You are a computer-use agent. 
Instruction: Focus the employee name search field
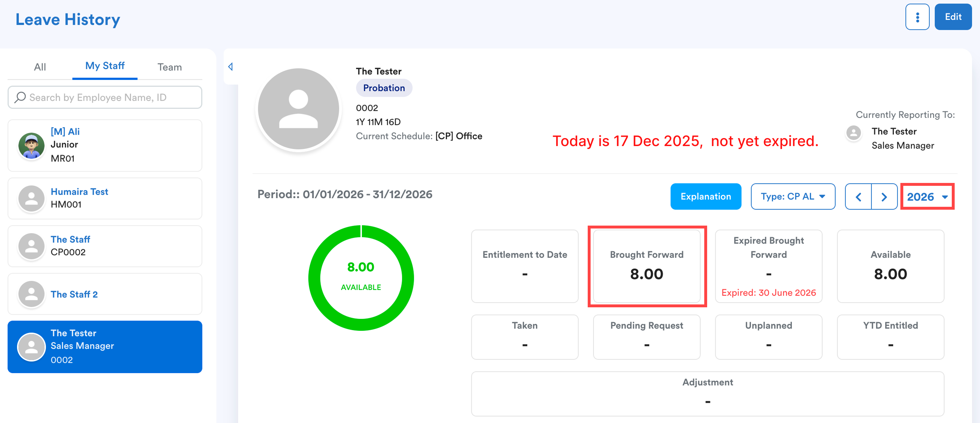[x=110, y=97]
